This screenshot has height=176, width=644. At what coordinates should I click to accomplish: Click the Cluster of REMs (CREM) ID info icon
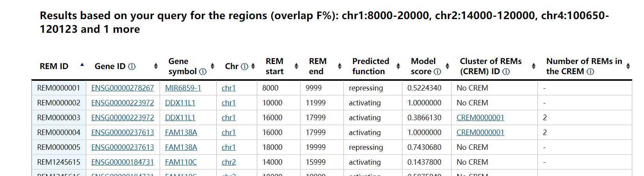(506, 72)
